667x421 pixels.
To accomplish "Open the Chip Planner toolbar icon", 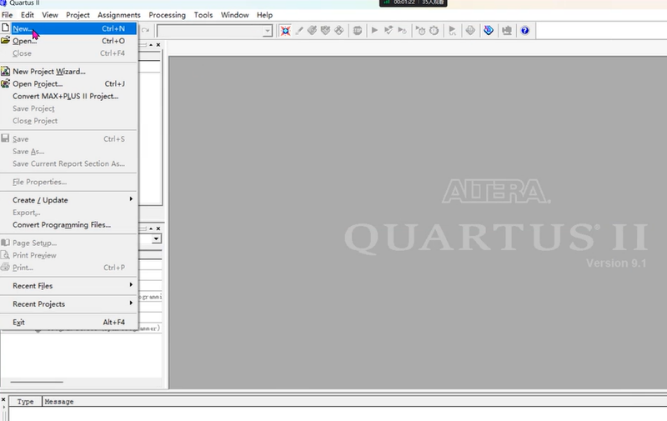I will click(x=325, y=31).
